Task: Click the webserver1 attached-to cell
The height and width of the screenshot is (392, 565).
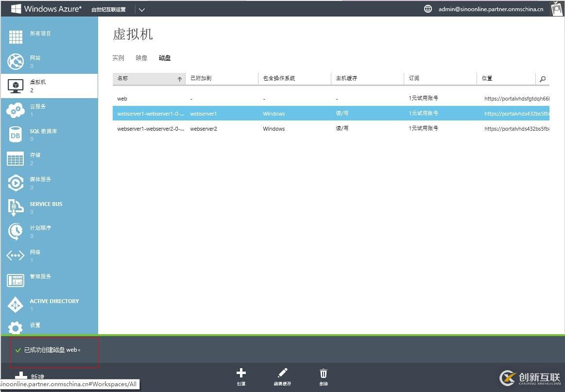Action: (204, 114)
